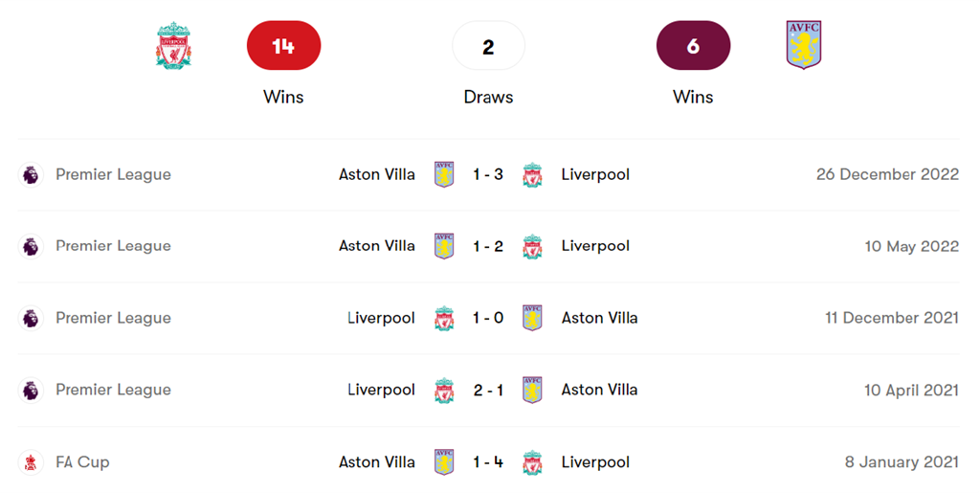
Task: Select the red 14 wins badge
Action: [283, 46]
